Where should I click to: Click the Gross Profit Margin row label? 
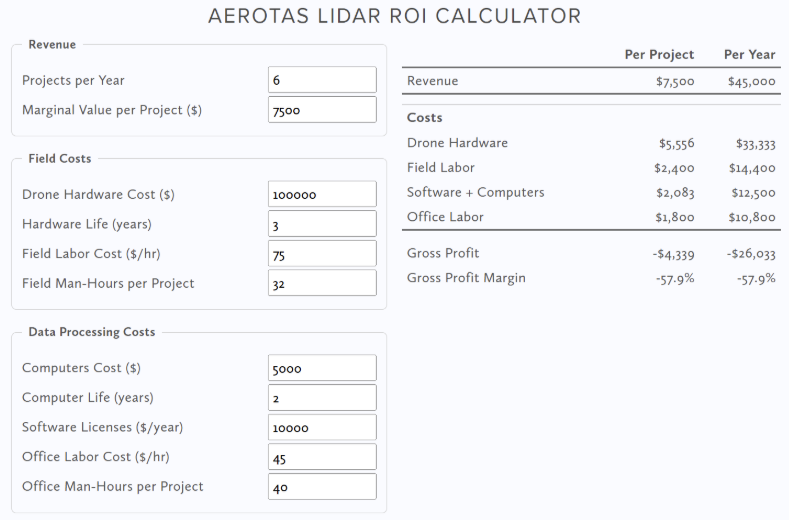point(466,278)
